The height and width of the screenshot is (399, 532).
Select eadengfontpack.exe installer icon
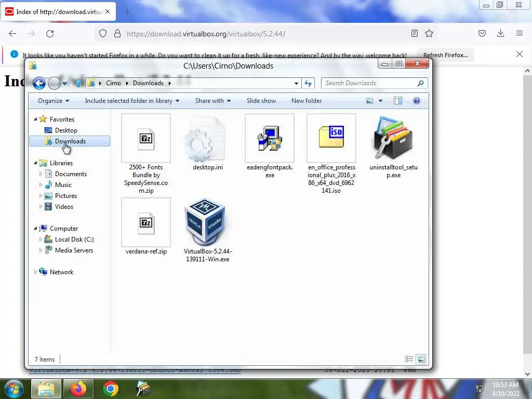(270, 138)
